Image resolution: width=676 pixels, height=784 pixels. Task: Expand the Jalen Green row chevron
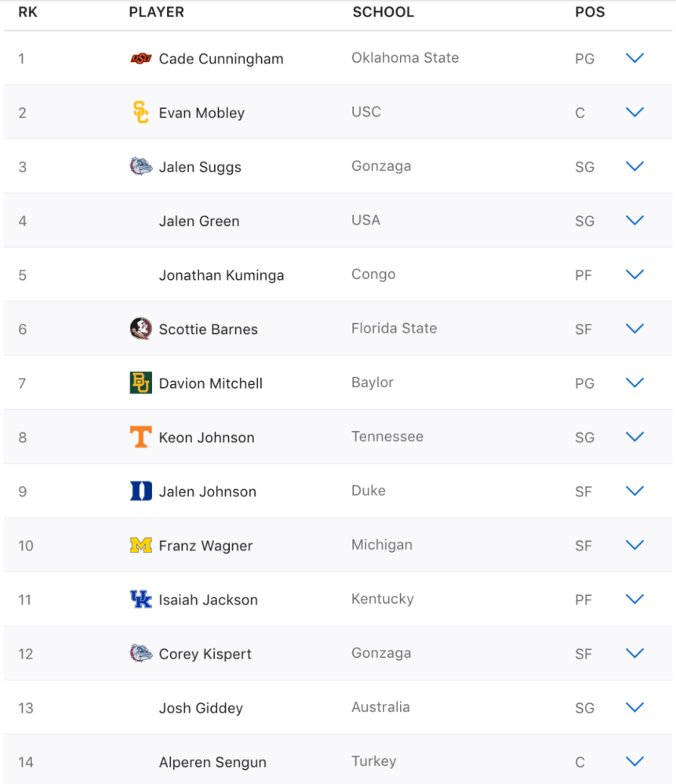pos(634,220)
